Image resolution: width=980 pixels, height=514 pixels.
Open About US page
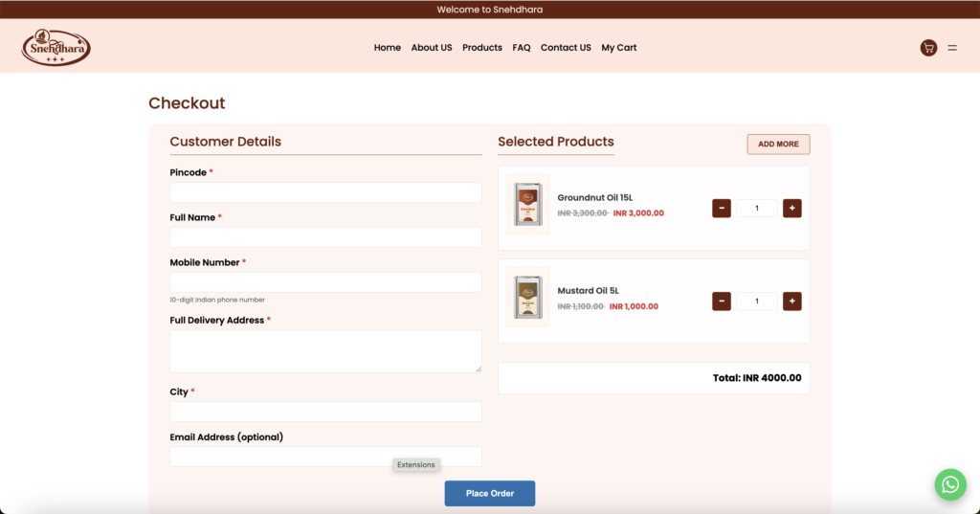click(432, 48)
